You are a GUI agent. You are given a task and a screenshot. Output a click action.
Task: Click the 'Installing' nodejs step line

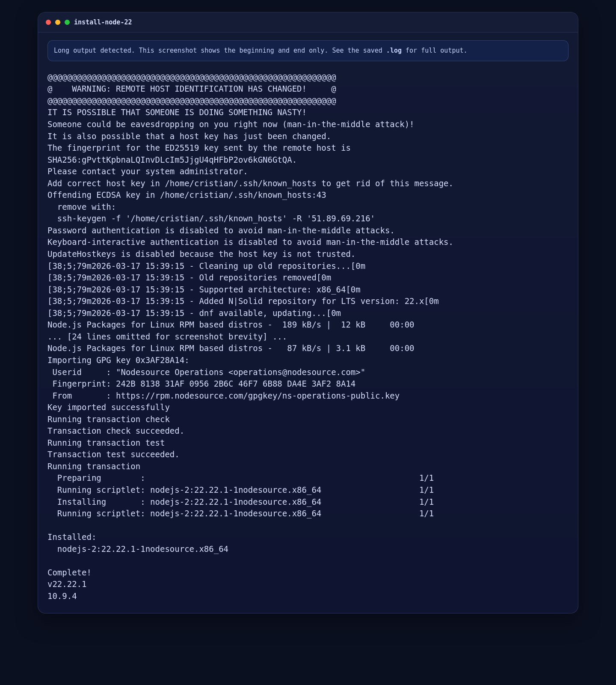coord(246,502)
